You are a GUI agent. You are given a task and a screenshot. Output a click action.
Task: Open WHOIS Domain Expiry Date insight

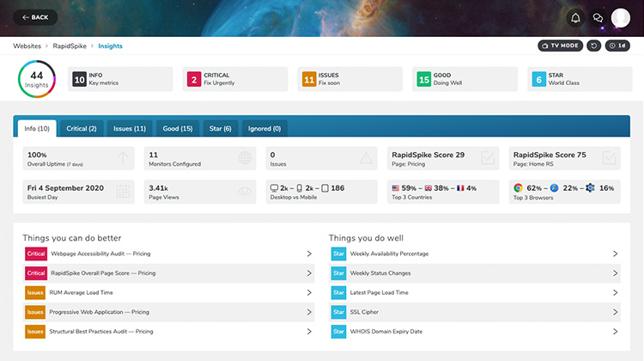[x=475, y=332]
